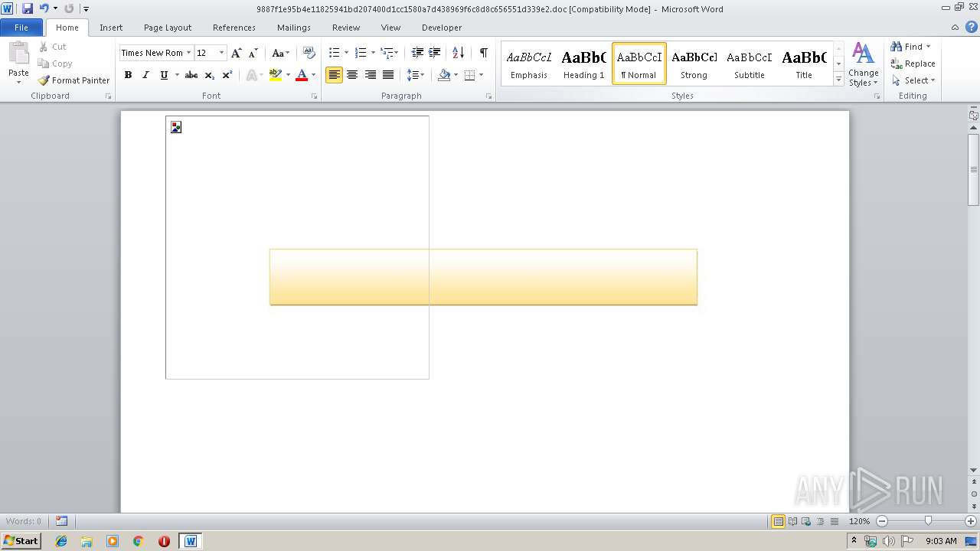Click the Redo icon in title bar
This screenshot has height=551, width=980.
click(x=69, y=8)
